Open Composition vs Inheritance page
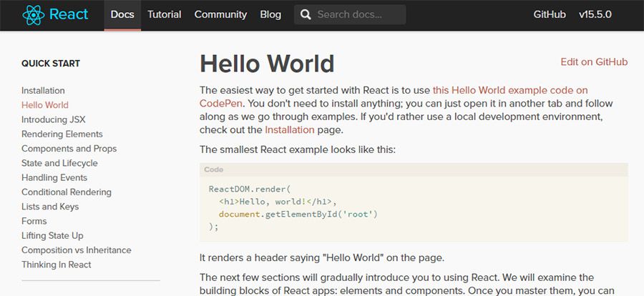This screenshot has height=296, width=644. tap(77, 250)
